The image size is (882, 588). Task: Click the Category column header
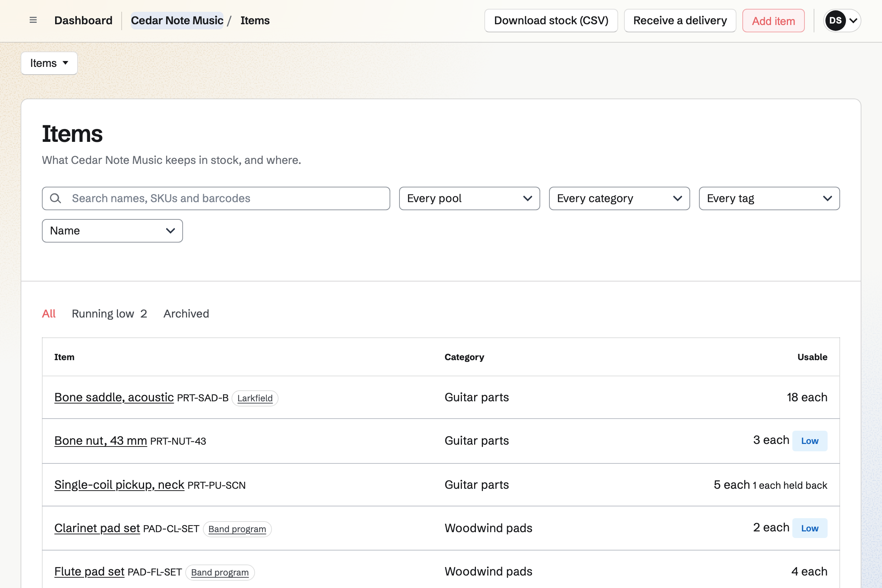464,357
